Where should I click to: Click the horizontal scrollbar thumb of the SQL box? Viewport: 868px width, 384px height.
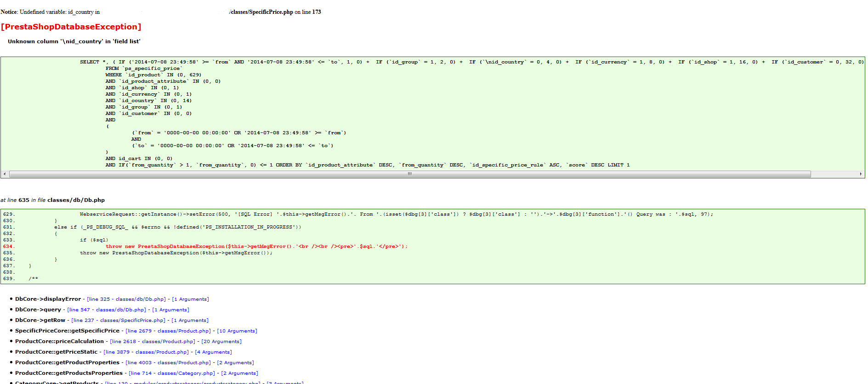coord(410,174)
